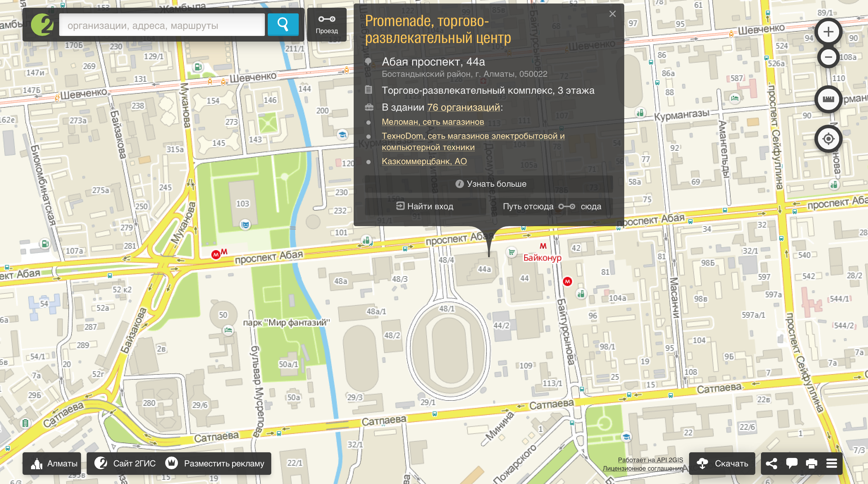Click the Узнать больше button
This screenshot has width=868, height=484.
click(x=489, y=184)
